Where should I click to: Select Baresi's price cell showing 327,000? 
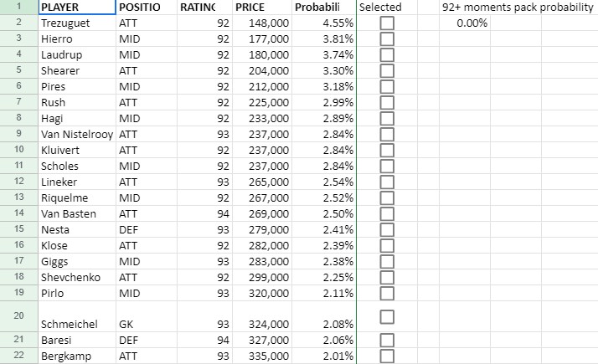261,341
